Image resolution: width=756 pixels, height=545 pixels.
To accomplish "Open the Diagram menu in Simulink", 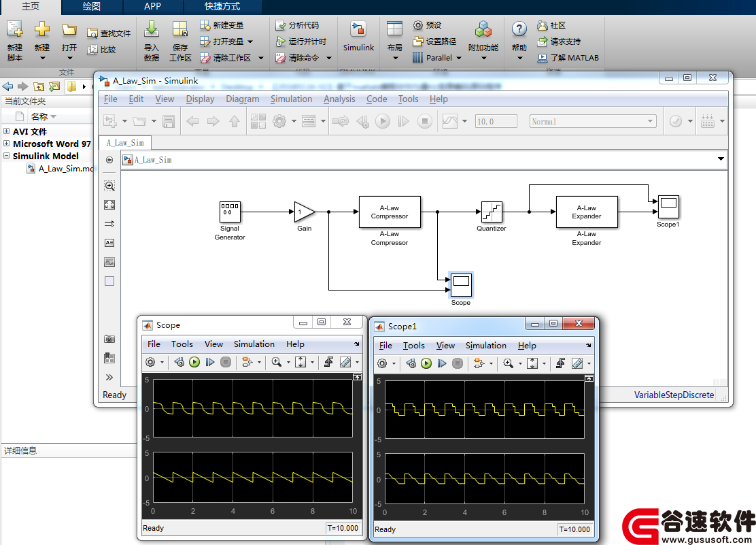I will click(x=243, y=99).
